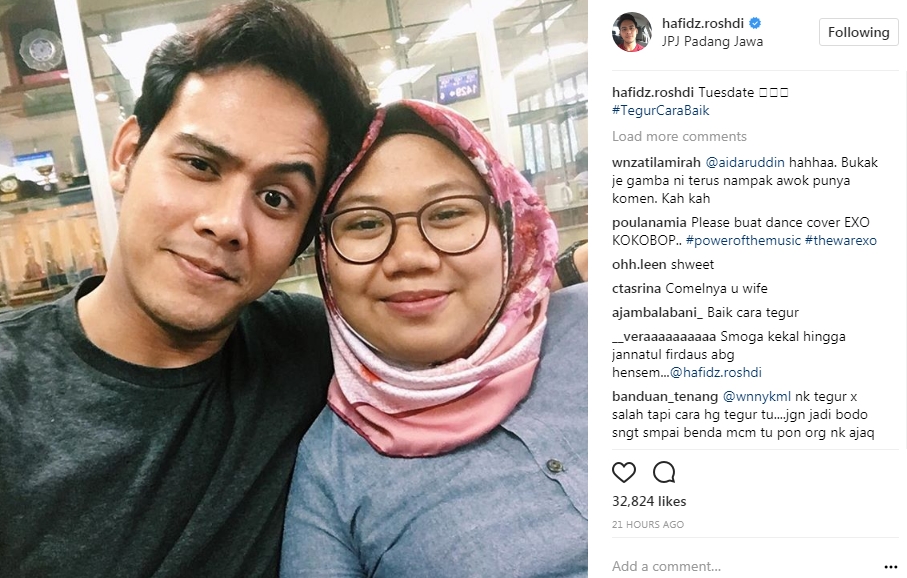The height and width of the screenshot is (578, 907).
Task: Open the #thewarexo hashtag
Action: (x=840, y=240)
